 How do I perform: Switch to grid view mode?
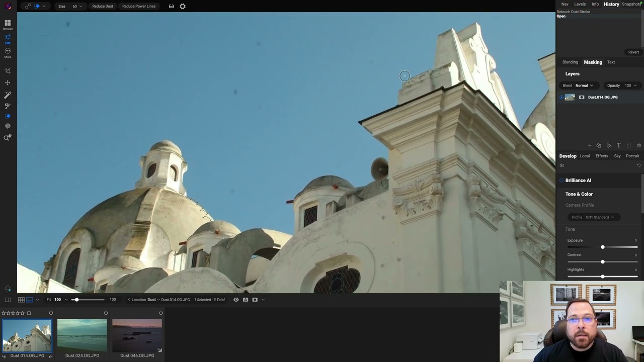pyautogui.click(x=21, y=300)
